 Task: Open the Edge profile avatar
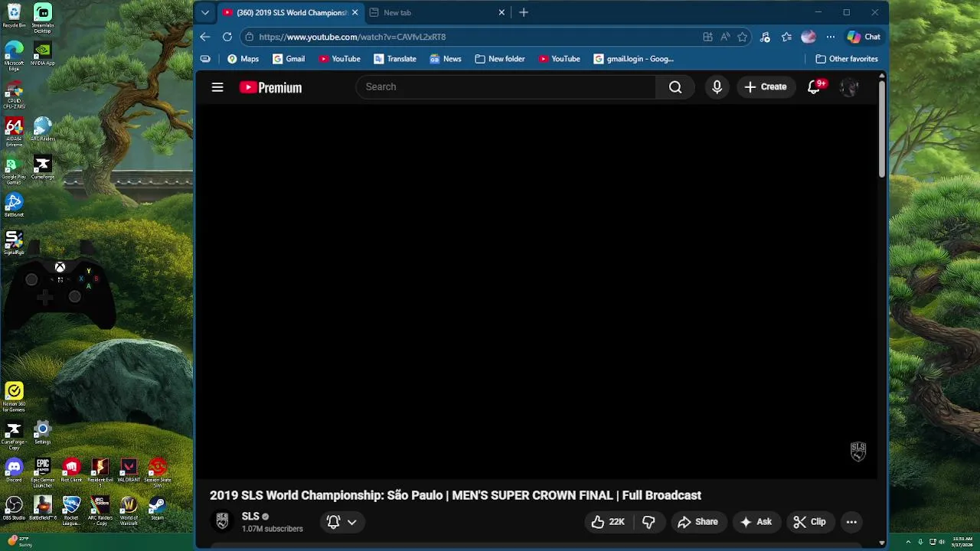click(808, 37)
